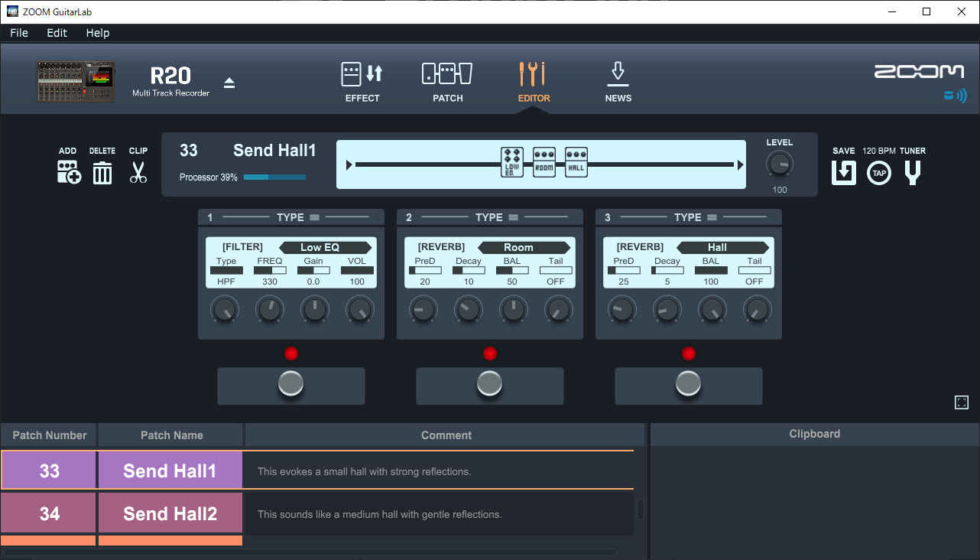Click the Hall Tail knob
The height and width of the screenshot is (560, 980).
(x=758, y=310)
